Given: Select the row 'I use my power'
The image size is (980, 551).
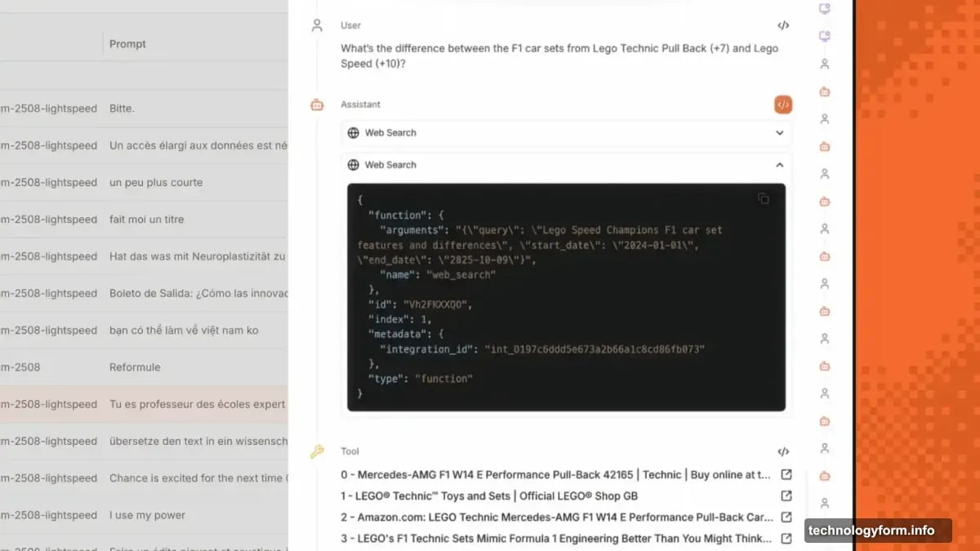Looking at the screenshot, I should (144, 515).
